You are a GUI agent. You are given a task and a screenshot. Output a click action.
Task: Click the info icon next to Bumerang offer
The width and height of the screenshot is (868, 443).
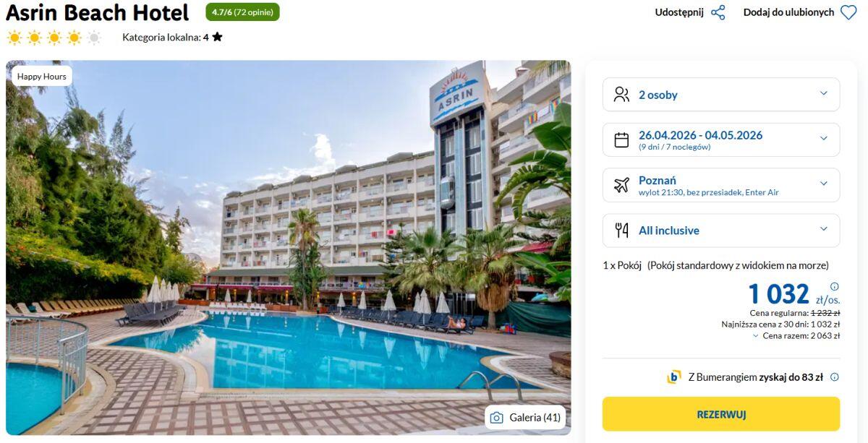pos(835,377)
